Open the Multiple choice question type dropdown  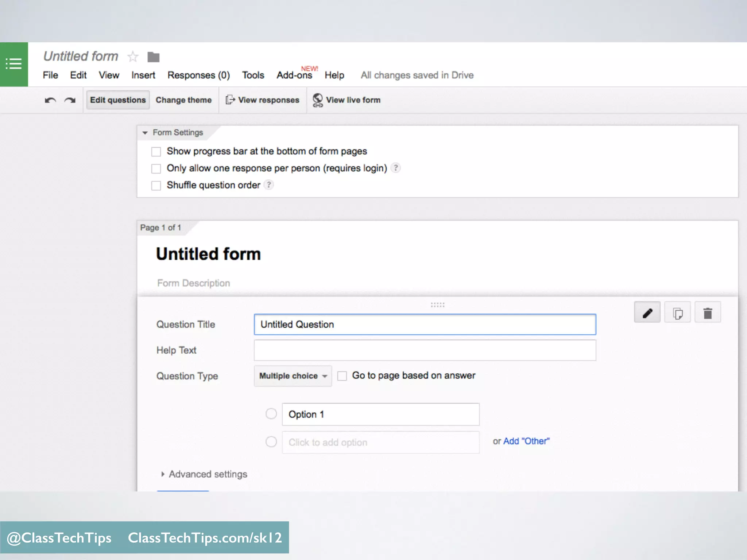293,376
